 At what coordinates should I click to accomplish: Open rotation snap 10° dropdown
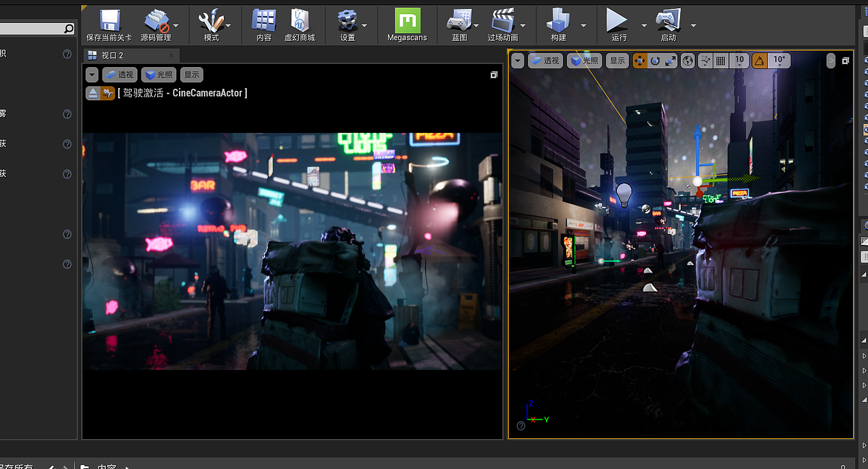pos(779,61)
